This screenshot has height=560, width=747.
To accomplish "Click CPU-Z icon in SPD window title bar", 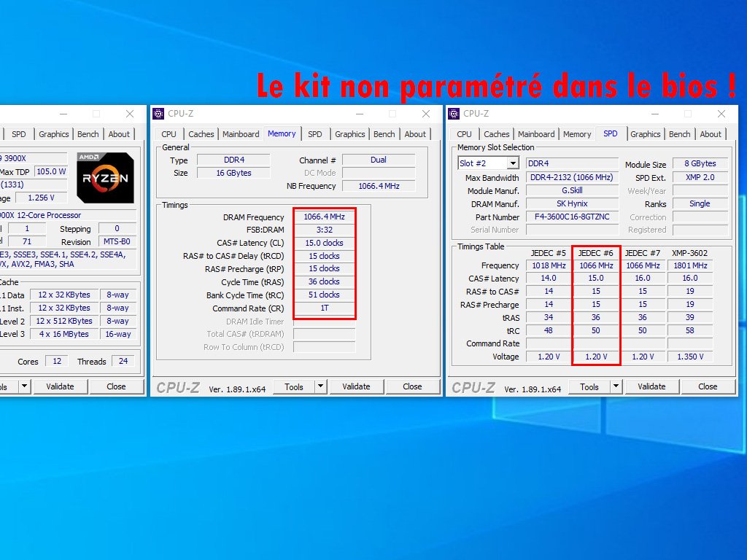I will (x=454, y=114).
